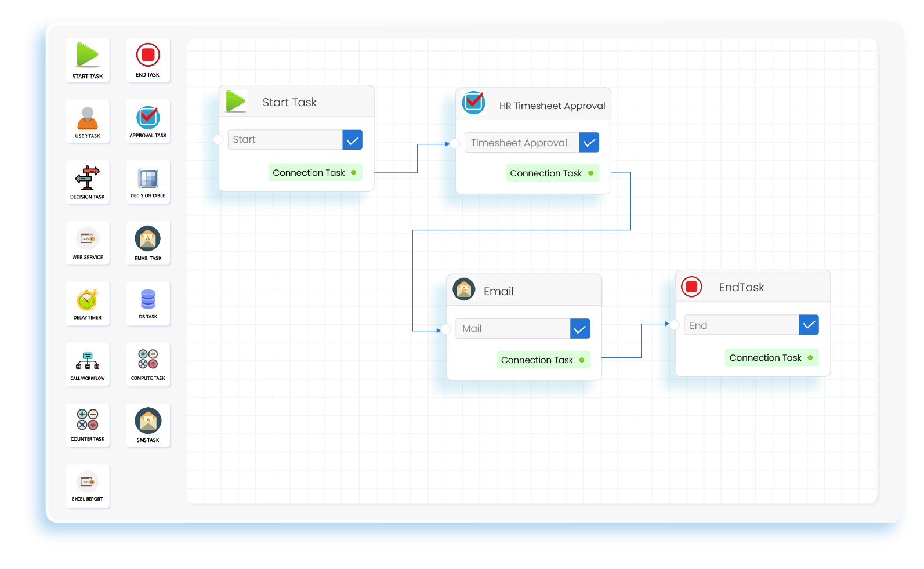Select the Decision Task signpost icon
924x569 pixels.
click(x=88, y=179)
